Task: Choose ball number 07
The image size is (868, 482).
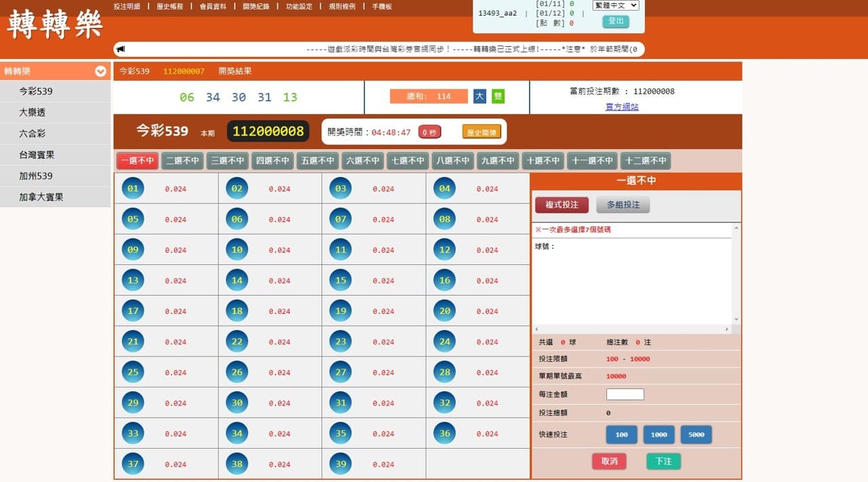Action: tap(340, 219)
